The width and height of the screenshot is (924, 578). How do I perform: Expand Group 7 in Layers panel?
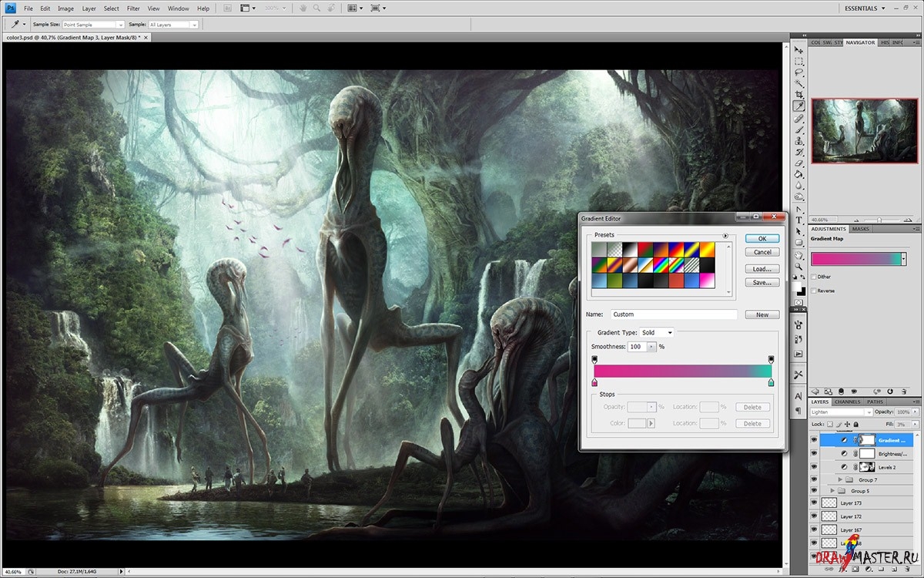(840, 480)
